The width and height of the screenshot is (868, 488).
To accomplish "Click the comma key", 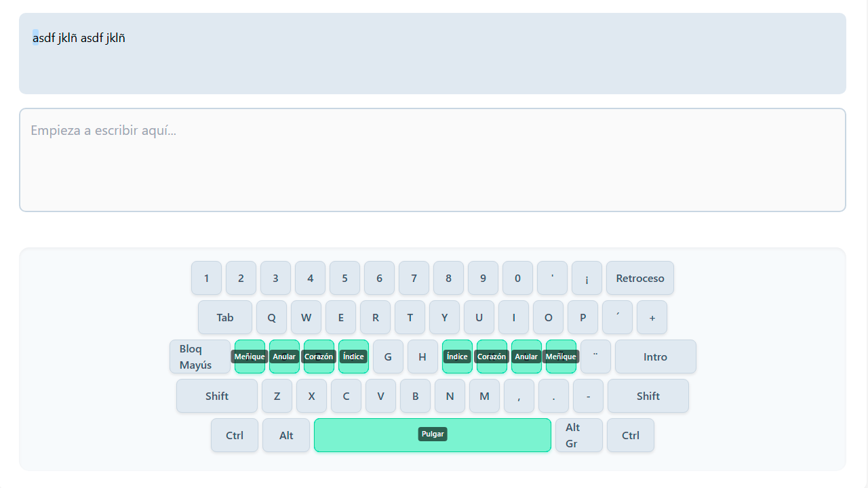I will (519, 396).
